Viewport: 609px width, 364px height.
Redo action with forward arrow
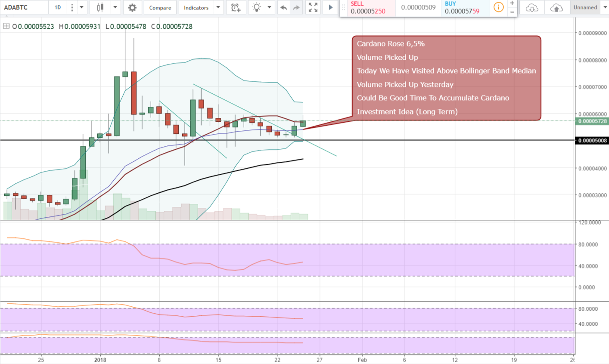pos(296,7)
